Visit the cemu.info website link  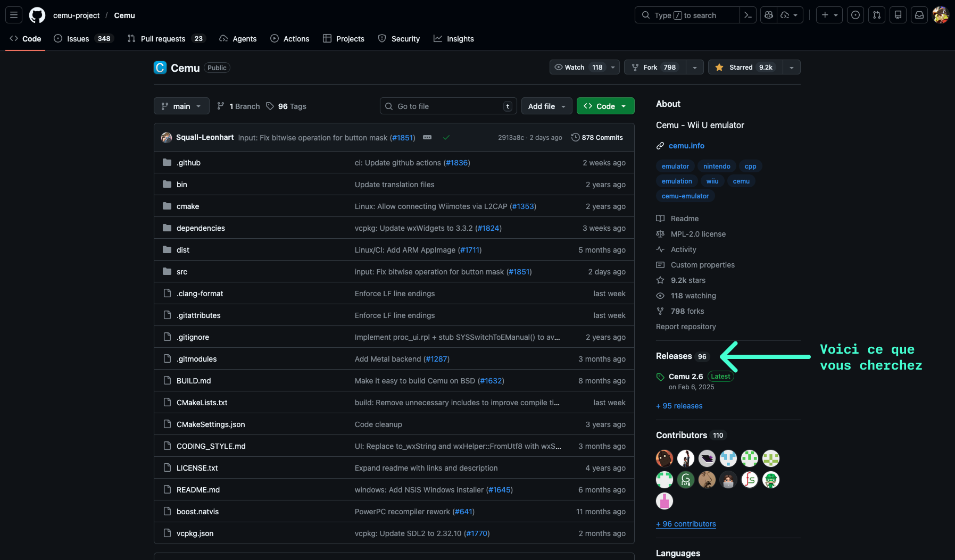point(686,145)
